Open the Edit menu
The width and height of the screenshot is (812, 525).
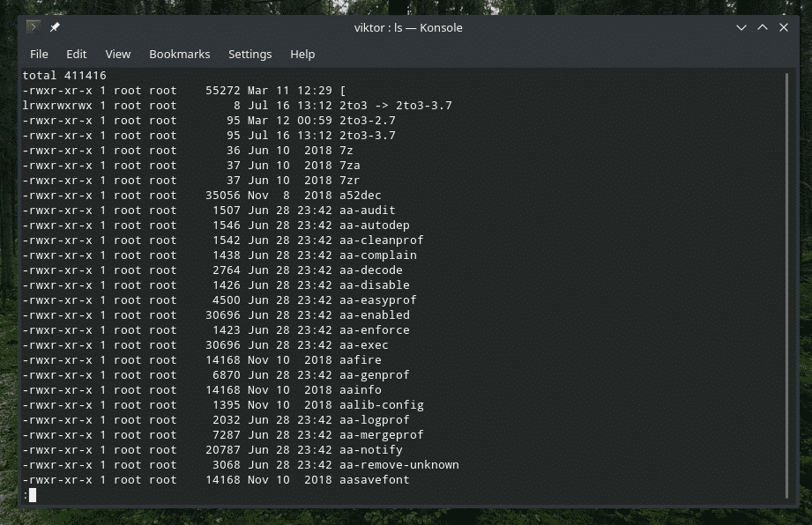point(77,54)
